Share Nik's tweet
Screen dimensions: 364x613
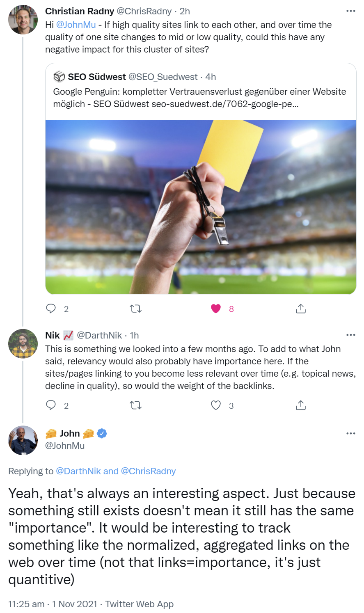tap(300, 405)
